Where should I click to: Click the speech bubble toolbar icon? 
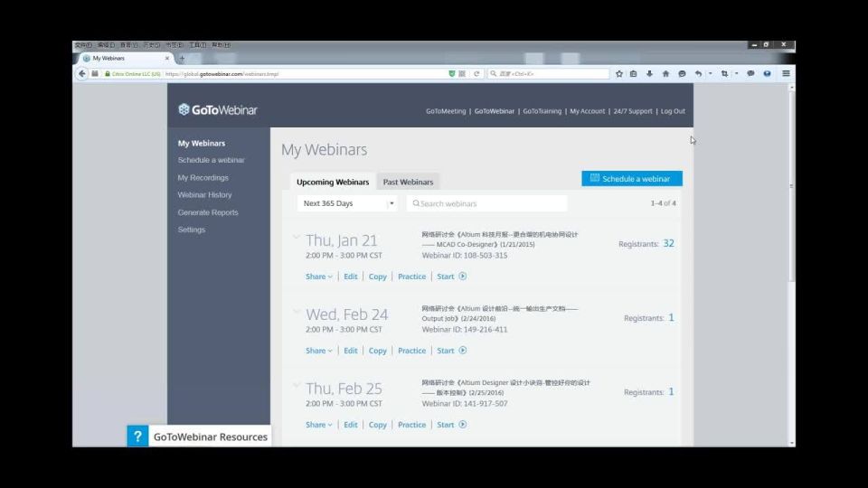click(x=750, y=73)
